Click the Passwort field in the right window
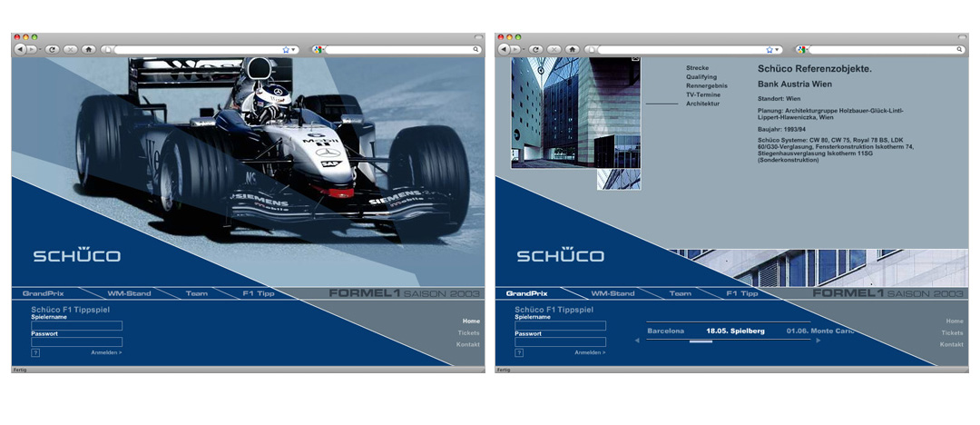Viewport: 980px width, 425px height. click(561, 341)
